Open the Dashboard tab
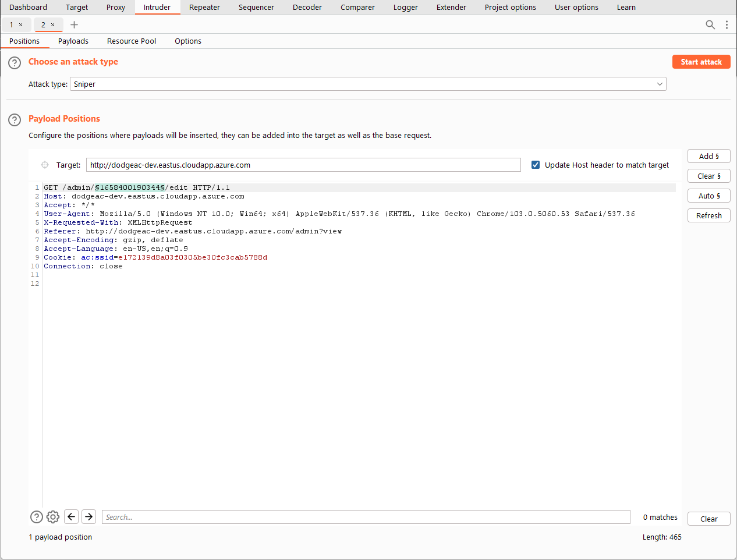Image resolution: width=737 pixels, height=560 pixels. [x=29, y=8]
